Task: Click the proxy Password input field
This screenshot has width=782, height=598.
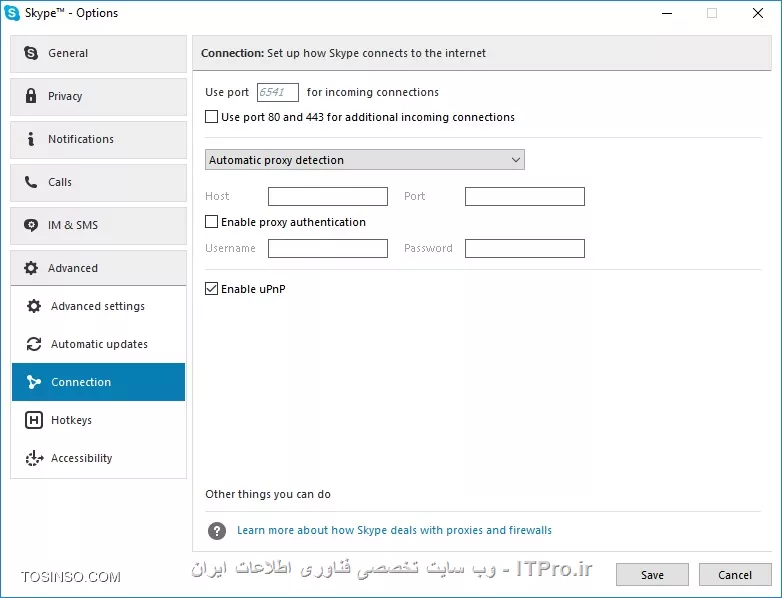Action: pyautogui.click(x=525, y=248)
